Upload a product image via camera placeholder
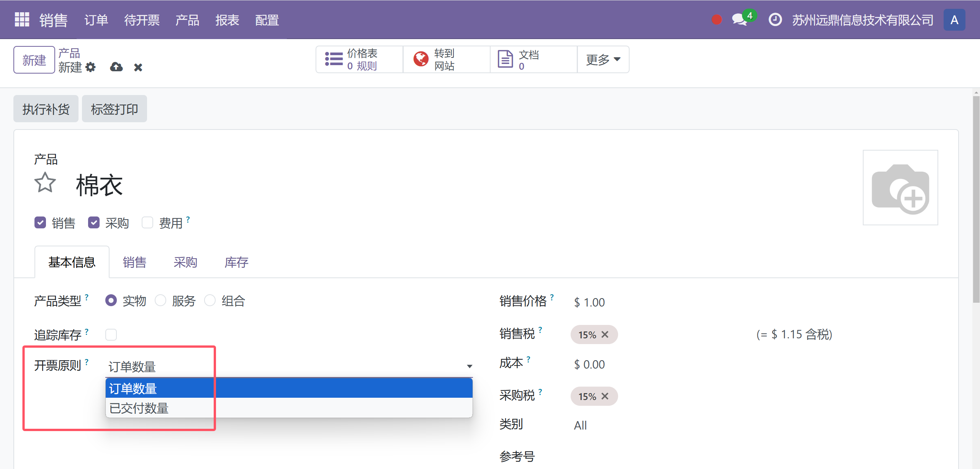 [x=900, y=188]
